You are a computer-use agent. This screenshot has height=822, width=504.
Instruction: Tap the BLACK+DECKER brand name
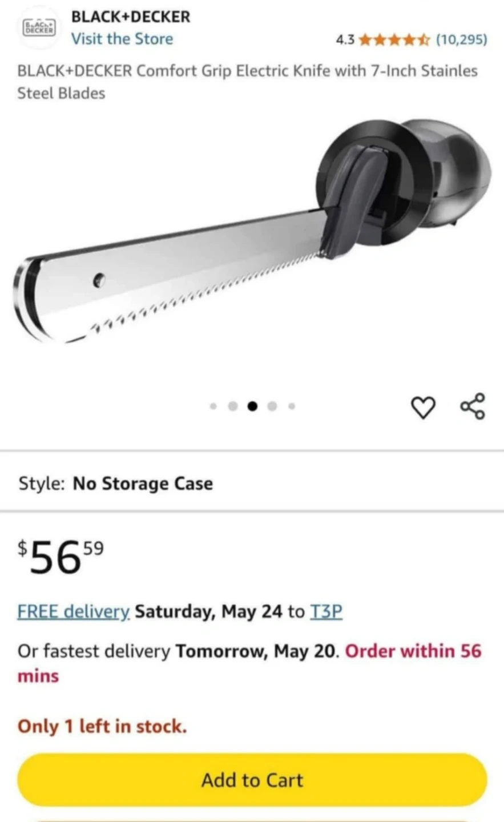pyautogui.click(x=131, y=17)
